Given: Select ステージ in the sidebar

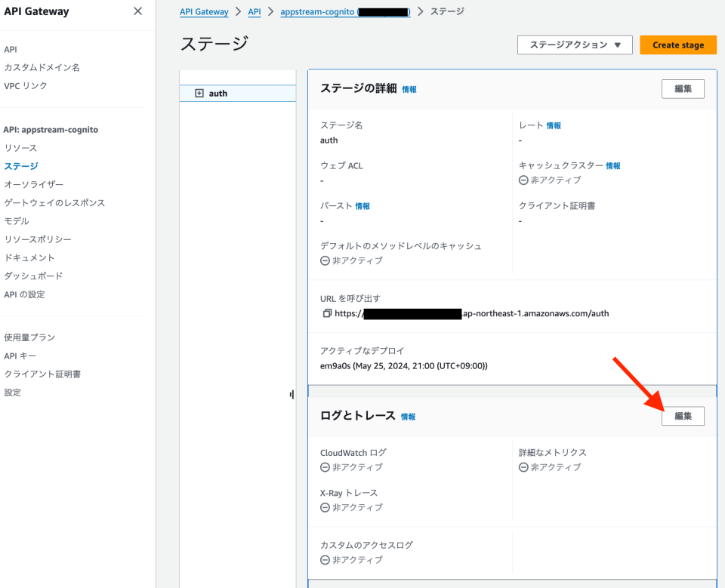Looking at the screenshot, I should (21, 166).
